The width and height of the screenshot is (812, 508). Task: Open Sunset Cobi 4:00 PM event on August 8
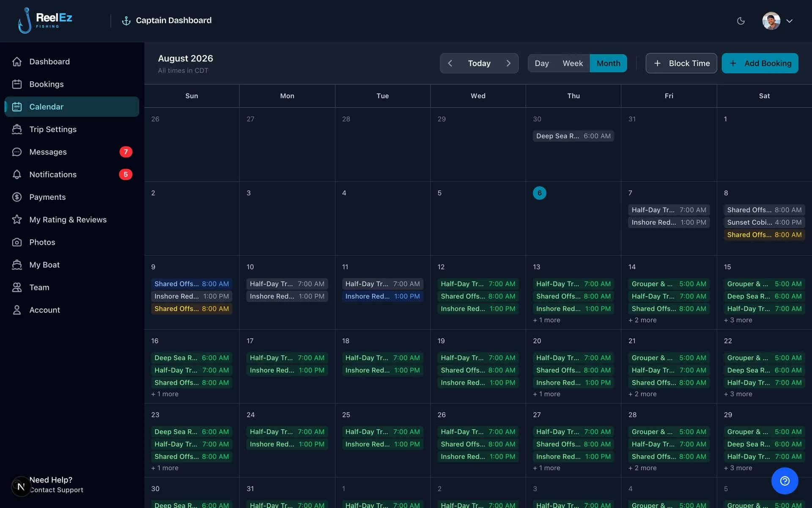[764, 222]
